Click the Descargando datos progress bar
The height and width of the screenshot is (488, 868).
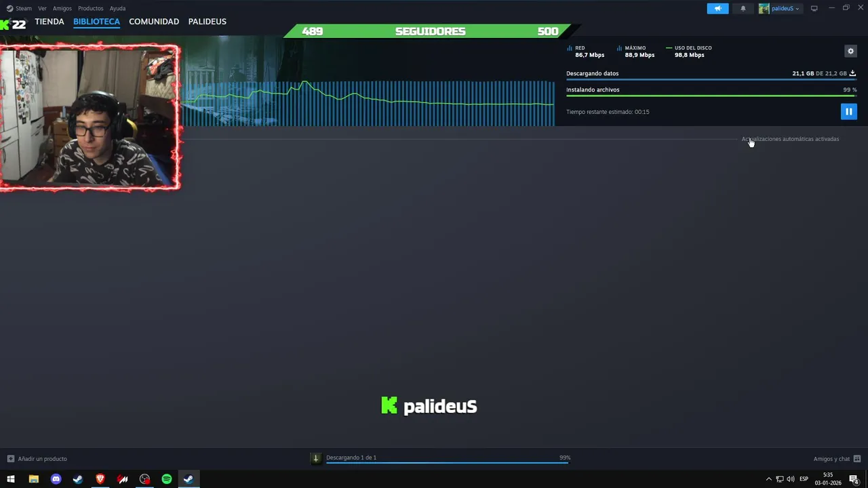711,79
